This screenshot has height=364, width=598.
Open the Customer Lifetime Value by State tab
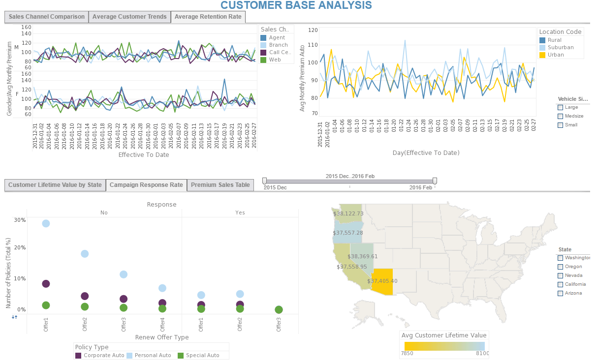click(x=55, y=185)
